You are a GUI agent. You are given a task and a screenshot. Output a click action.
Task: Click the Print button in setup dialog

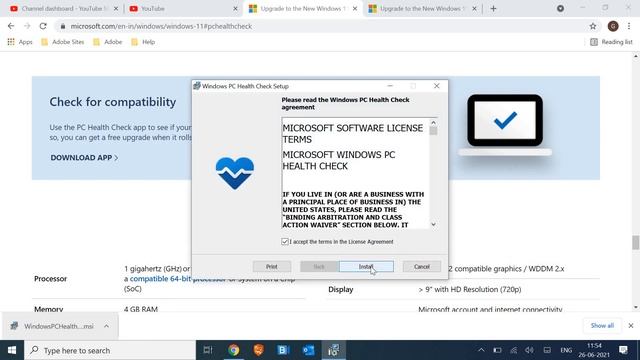coord(272,267)
